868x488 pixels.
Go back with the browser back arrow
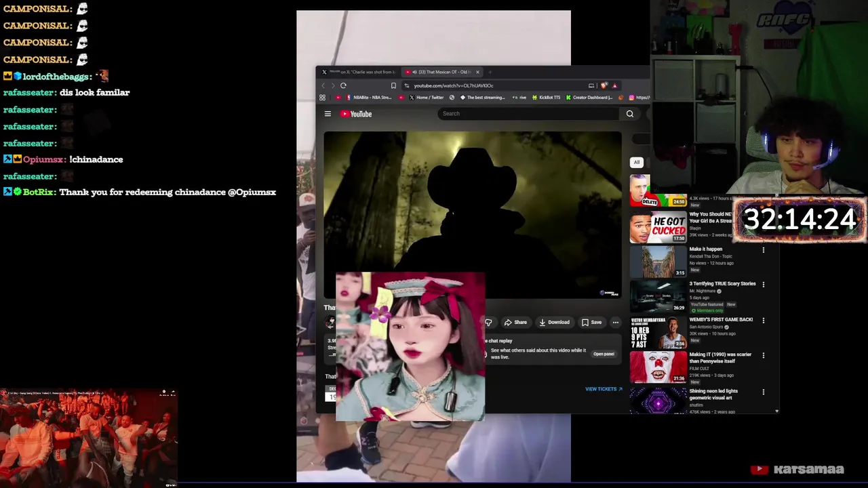(323, 85)
